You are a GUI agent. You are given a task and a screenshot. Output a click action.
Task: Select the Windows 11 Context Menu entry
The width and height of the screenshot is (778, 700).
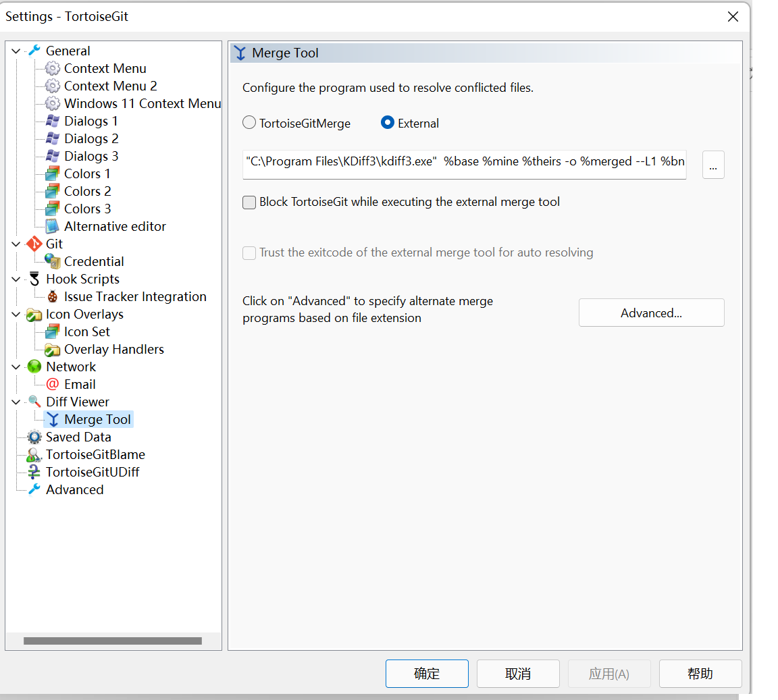coord(142,103)
